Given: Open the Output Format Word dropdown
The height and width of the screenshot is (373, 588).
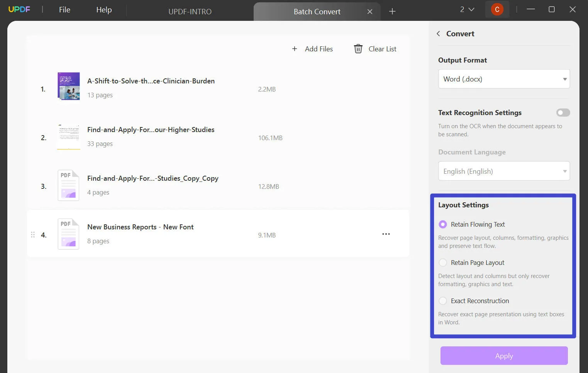Looking at the screenshot, I should (x=504, y=79).
